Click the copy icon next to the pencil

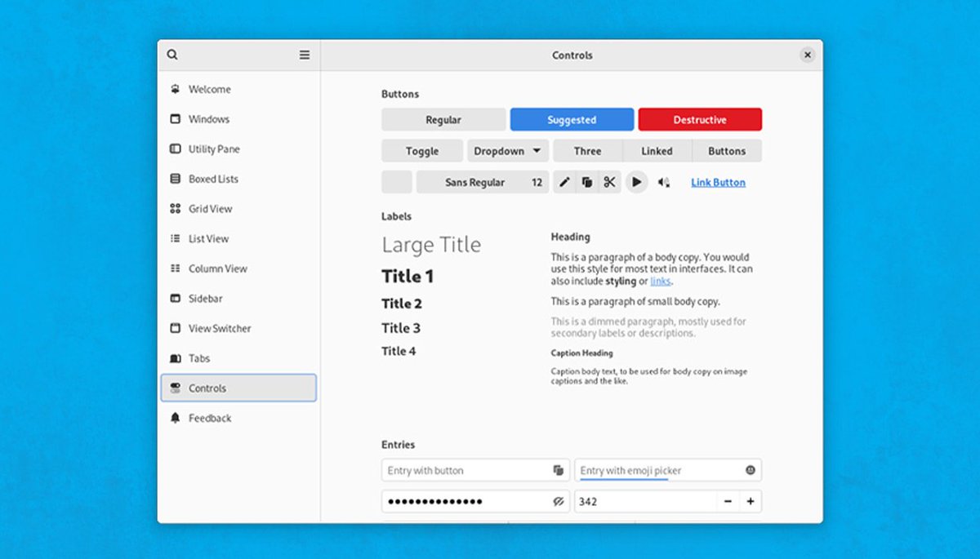587,182
